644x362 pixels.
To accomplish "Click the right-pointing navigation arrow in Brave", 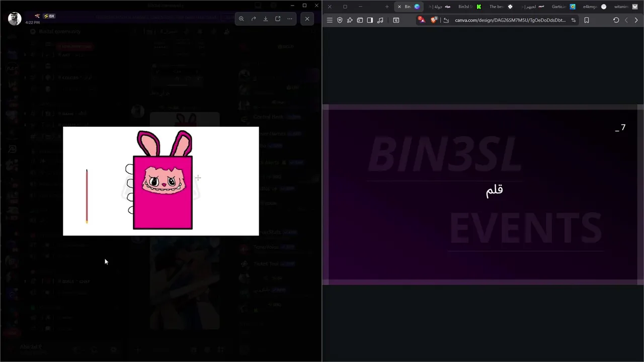I will pos(636,20).
